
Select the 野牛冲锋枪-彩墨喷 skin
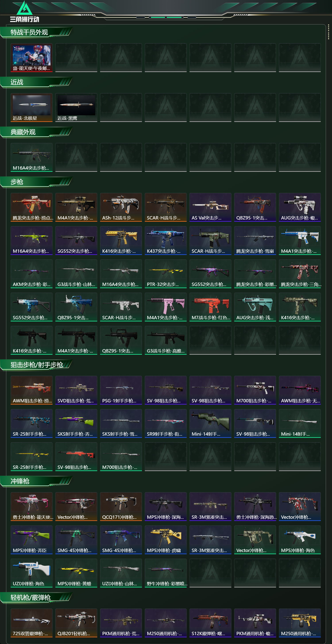166,573
